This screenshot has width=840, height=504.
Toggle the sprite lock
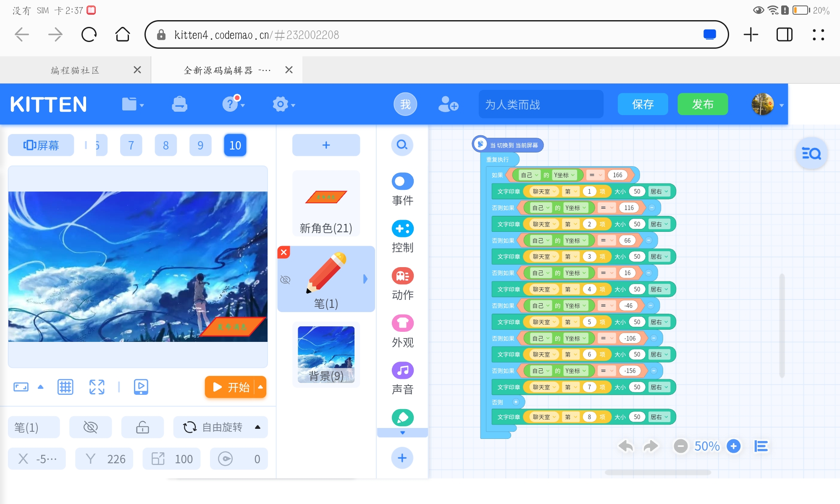click(x=143, y=428)
